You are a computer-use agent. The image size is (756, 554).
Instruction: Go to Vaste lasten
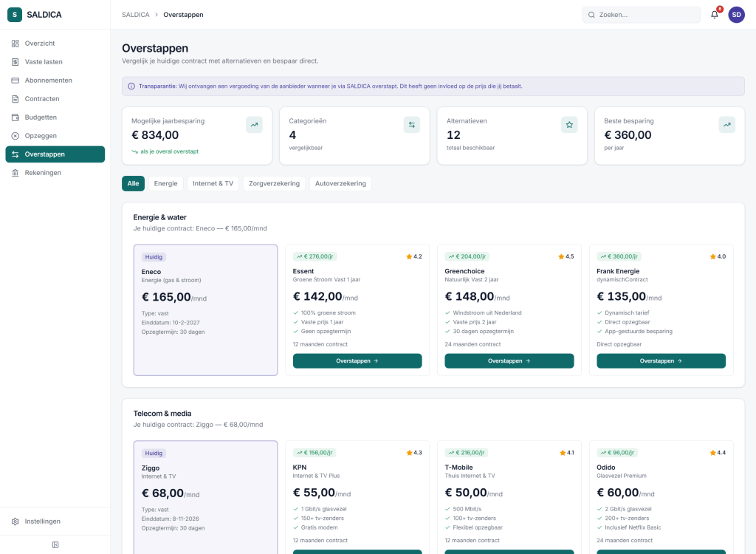coord(55,62)
